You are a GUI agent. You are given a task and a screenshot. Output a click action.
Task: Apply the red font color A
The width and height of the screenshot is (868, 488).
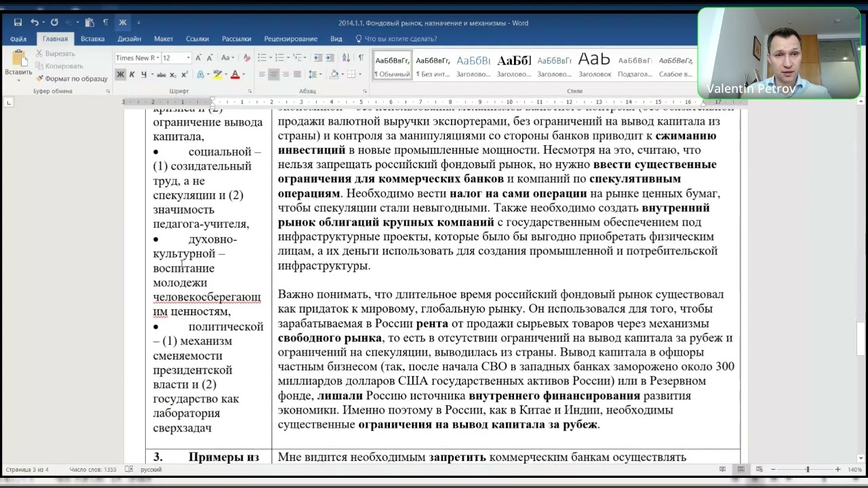click(x=235, y=75)
